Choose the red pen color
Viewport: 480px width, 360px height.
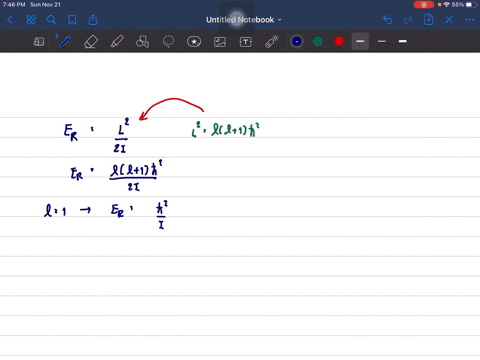(339, 41)
